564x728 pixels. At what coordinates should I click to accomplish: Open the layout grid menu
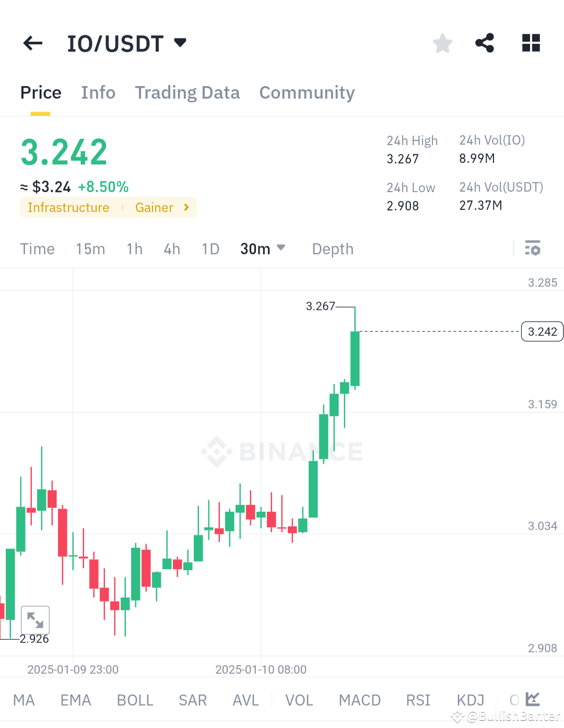click(531, 43)
